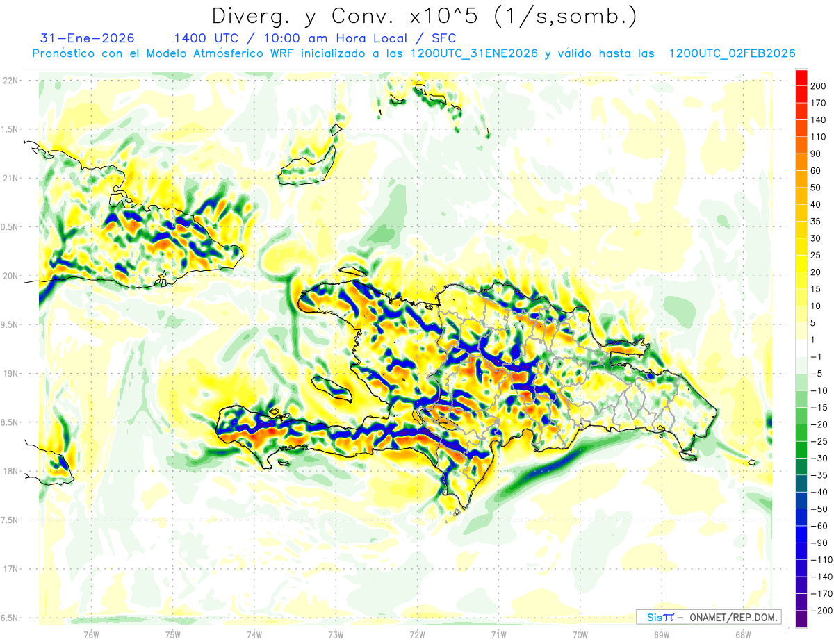
Task: Click the '10:00 am Hora Local' text
Action: (x=336, y=38)
